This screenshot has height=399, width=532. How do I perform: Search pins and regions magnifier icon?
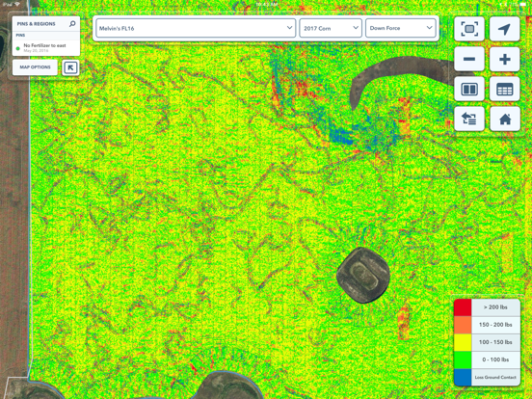72,24
